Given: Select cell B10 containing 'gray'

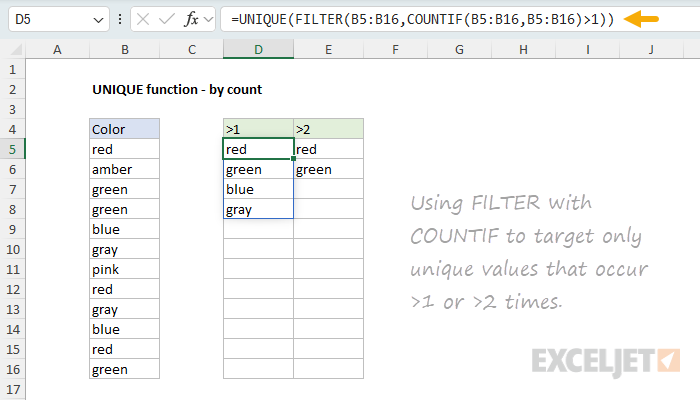Looking at the screenshot, I should pyautogui.click(x=125, y=249).
